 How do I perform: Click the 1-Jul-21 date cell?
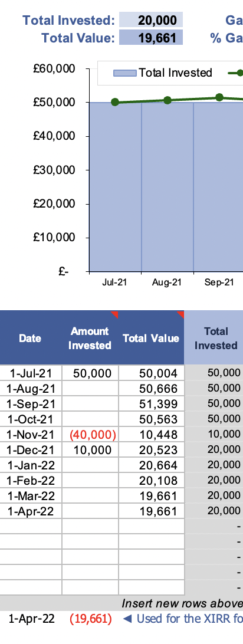[x=31, y=373]
